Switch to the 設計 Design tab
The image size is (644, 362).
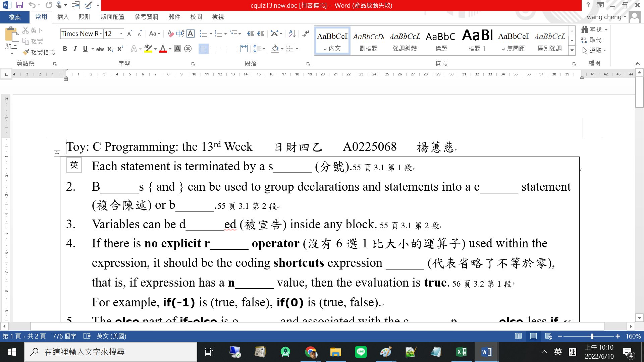(85, 17)
